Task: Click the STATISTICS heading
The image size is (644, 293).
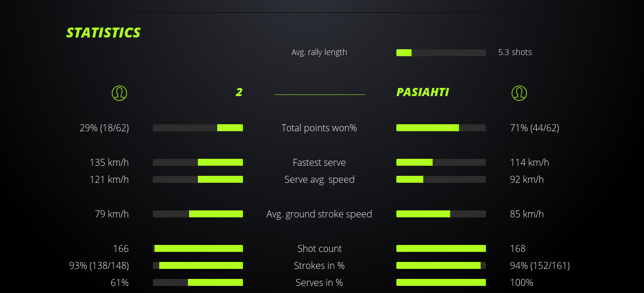Action: 103,33
